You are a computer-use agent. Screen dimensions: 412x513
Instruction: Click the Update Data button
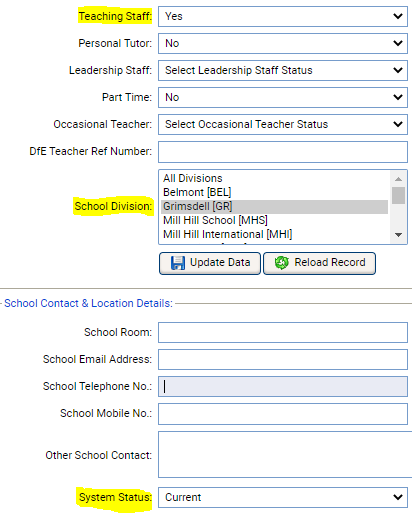point(210,263)
